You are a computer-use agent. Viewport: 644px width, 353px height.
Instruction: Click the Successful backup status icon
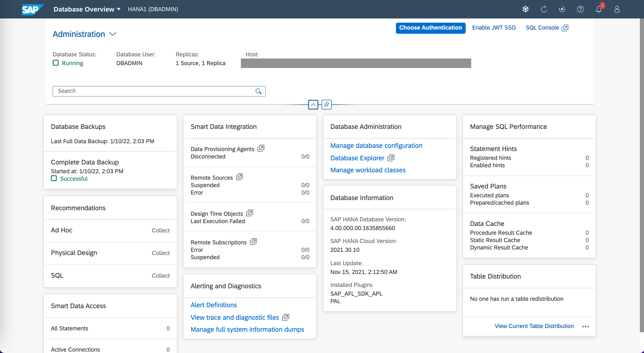54,178
